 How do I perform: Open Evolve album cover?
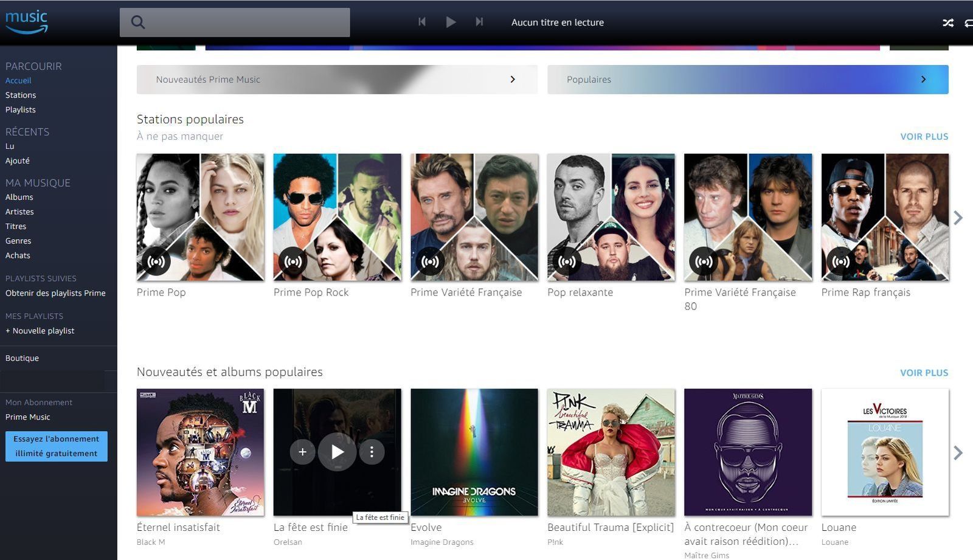[x=474, y=452]
